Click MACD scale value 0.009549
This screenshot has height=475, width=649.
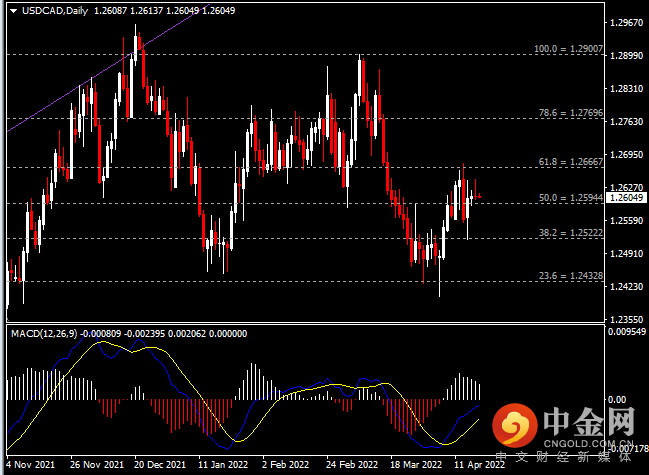627,332
